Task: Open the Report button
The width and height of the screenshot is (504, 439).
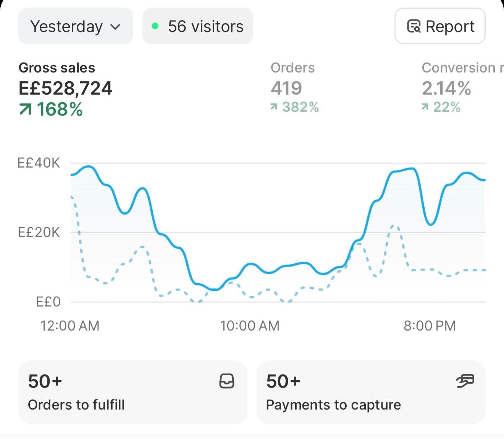Action: coord(440,26)
